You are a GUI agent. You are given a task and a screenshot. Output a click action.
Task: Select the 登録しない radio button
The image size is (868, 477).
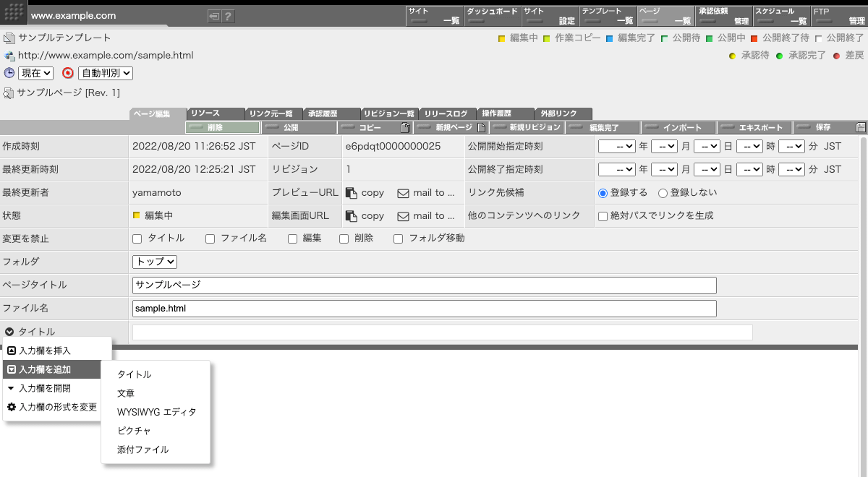point(663,192)
